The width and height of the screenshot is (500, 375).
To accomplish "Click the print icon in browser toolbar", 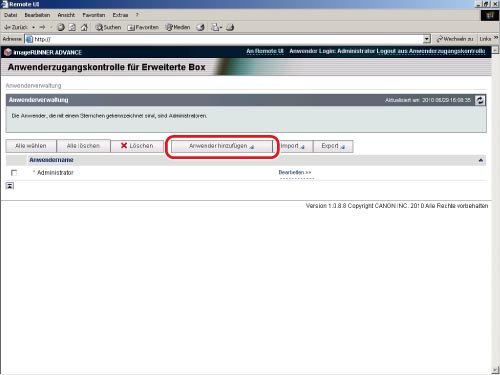I will pos(230,27).
